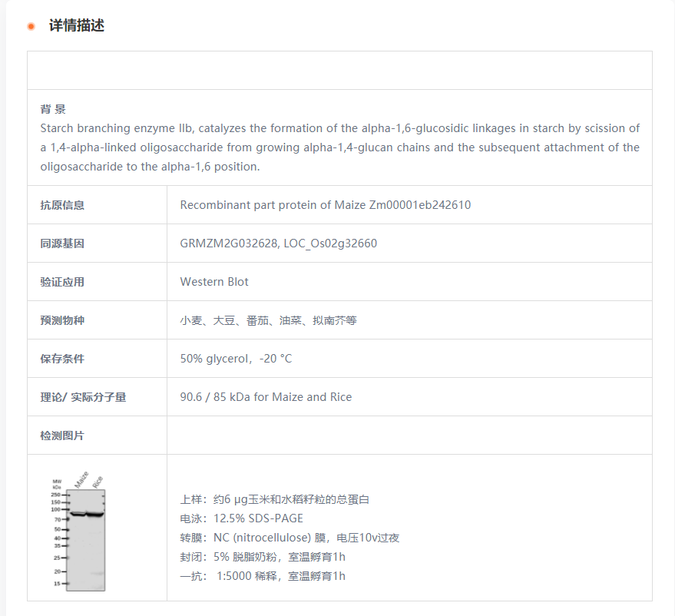Select the 保存条件 row label
This screenshot has height=616, width=675.
[62, 359]
